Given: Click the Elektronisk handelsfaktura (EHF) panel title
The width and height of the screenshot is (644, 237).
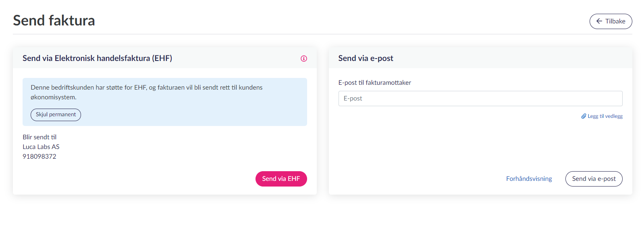Looking at the screenshot, I should click(97, 58).
